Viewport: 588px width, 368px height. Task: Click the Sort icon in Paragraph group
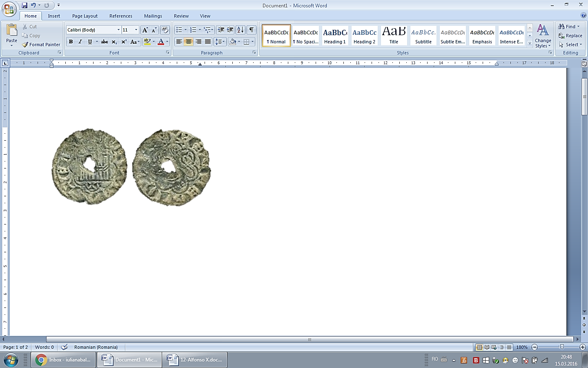click(x=241, y=30)
